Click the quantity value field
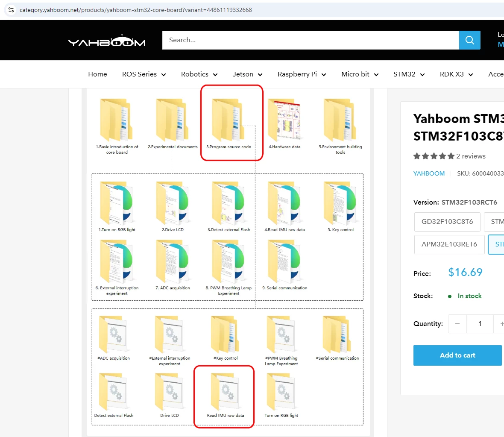This screenshot has width=504, height=437. click(480, 324)
